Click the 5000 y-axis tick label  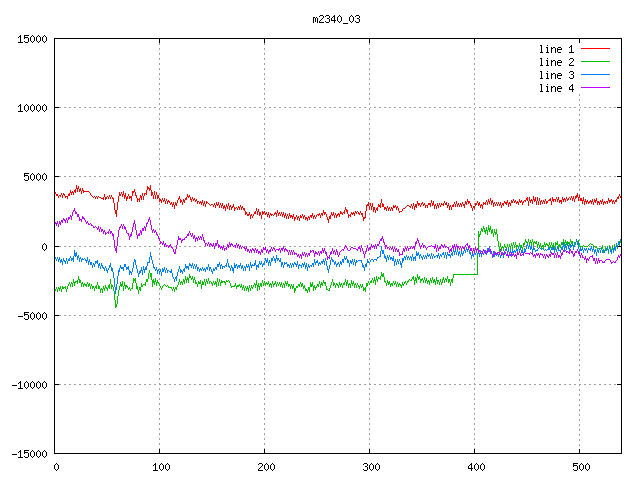[35, 177]
